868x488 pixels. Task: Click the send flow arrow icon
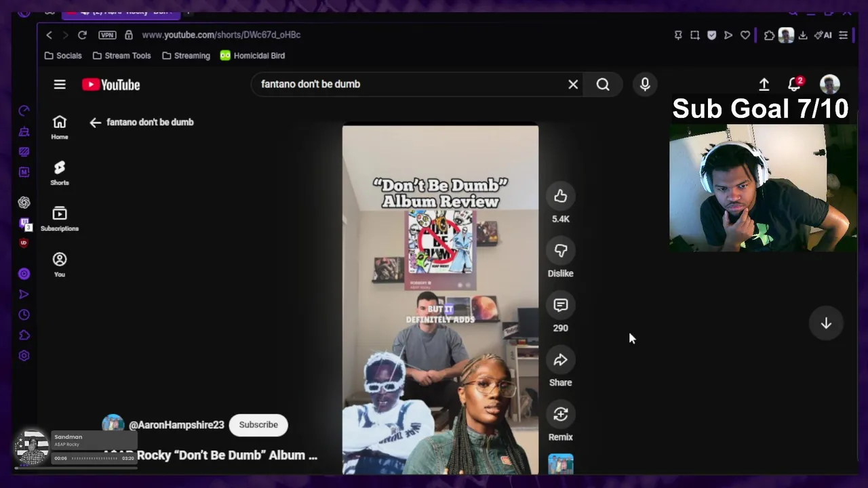click(x=728, y=35)
